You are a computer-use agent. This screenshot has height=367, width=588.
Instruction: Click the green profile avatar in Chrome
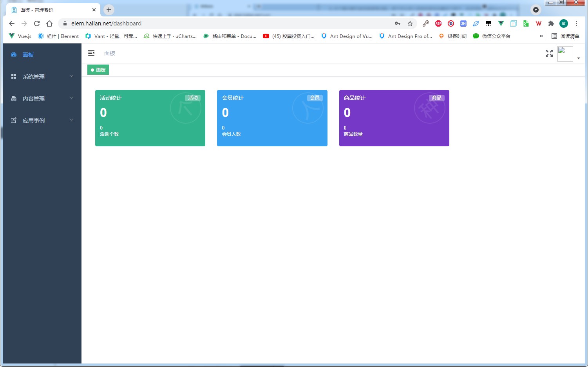(564, 23)
